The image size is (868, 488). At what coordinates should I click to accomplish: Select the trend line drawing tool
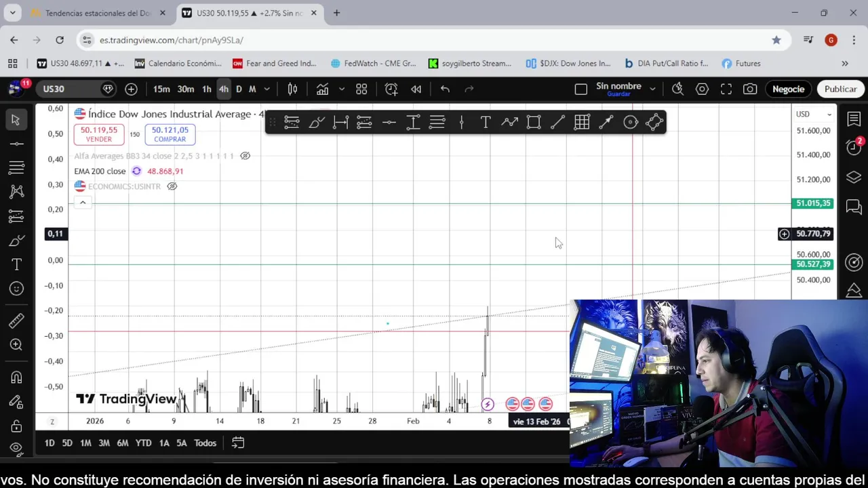(16, 144)
